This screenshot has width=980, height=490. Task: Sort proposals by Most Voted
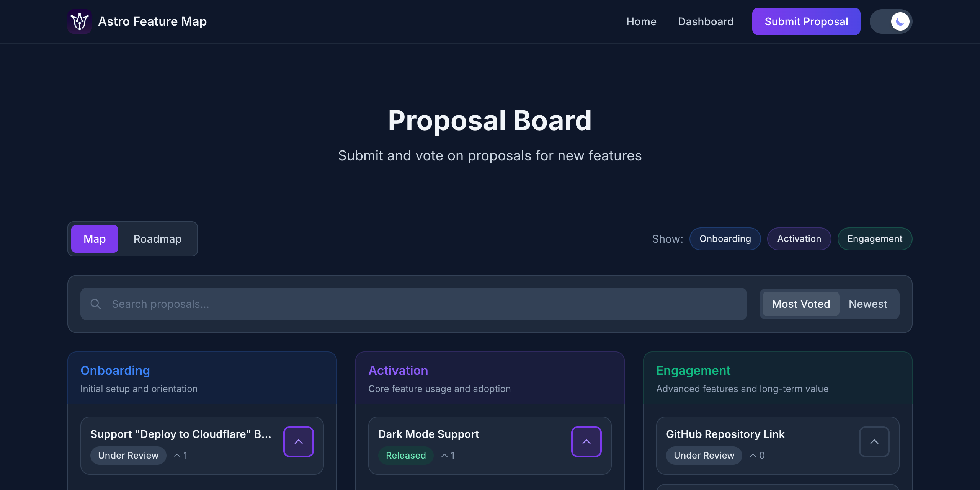coord(801,304)
